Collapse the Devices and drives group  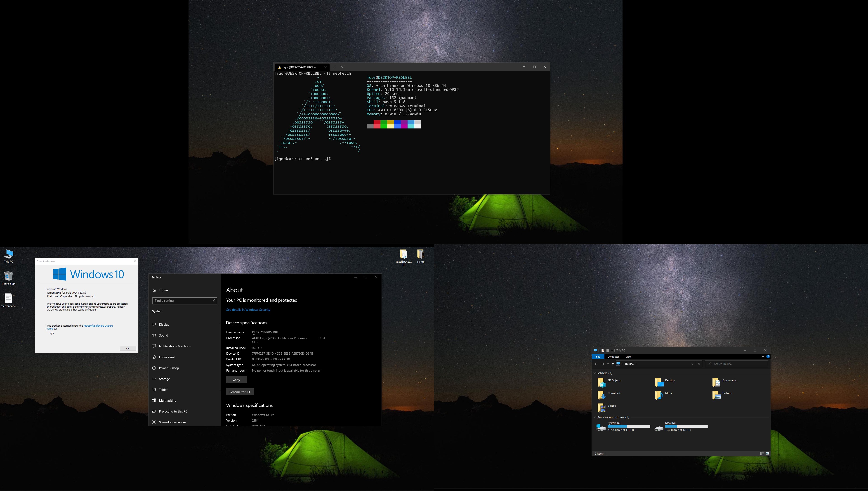click(x=594, y=417)
